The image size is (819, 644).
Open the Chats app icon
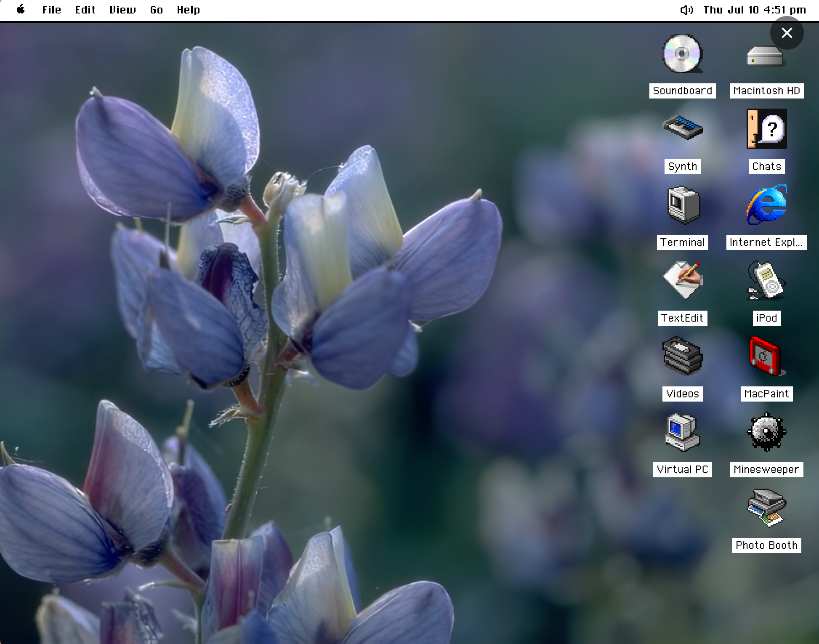click(766, 129)
